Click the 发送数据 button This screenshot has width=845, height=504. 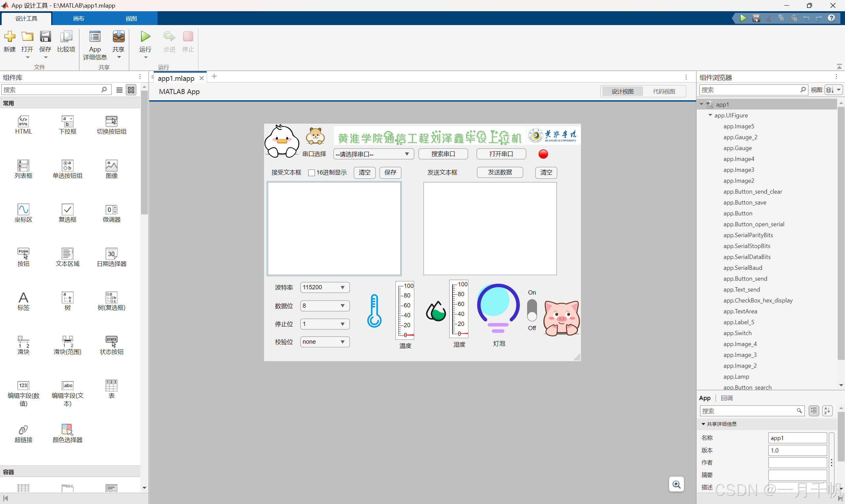click(499, 173)
